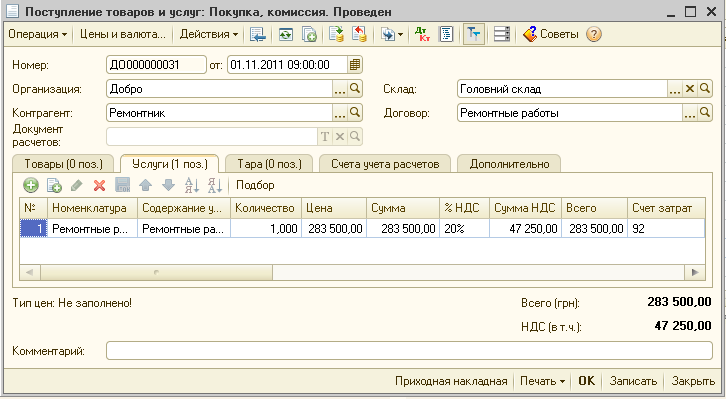
Task: Open the Действия menu
Action: click(x=208, y=34)
